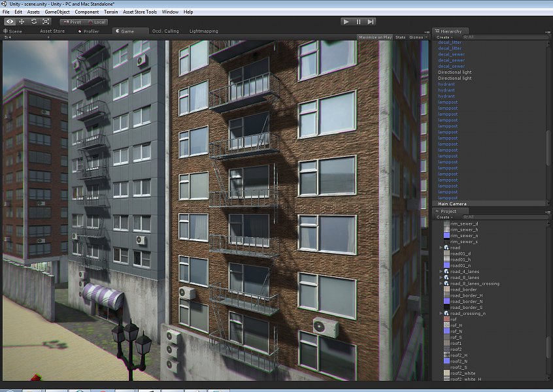Toggle the Stats overlay
The width and height of the screenshot is (553, 392).
pos(400,37)
